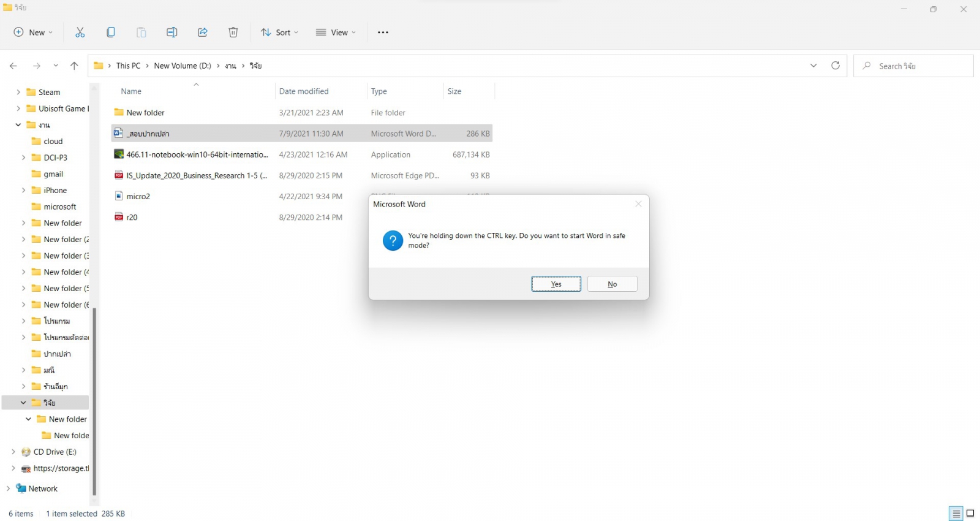Click the Steam folder icon in tree

pyautogui.click(x=31, y=92)
